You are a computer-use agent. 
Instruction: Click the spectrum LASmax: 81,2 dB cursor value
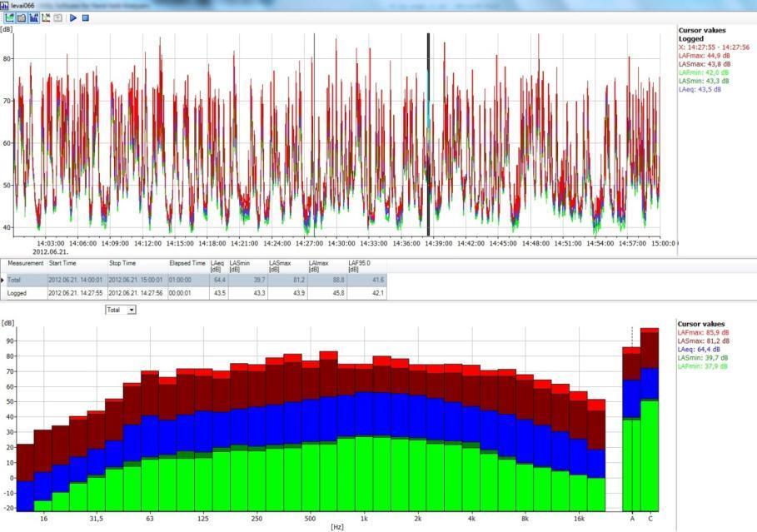(x=704, y=341)
